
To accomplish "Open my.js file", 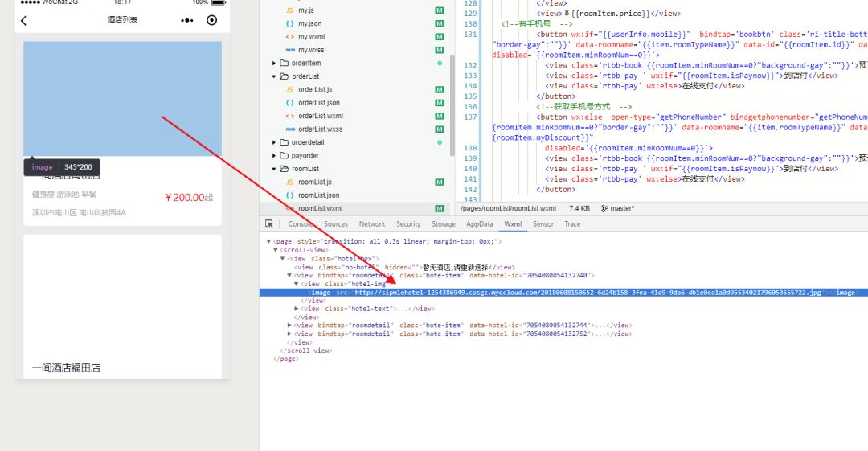I will tap(306, 10).
